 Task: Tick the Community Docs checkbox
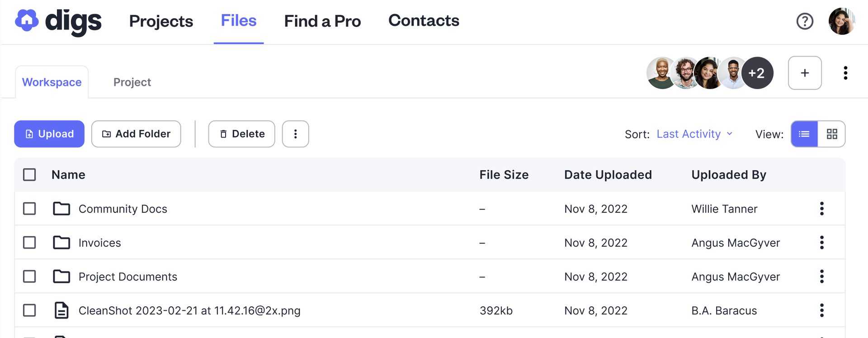pos(29,209)
